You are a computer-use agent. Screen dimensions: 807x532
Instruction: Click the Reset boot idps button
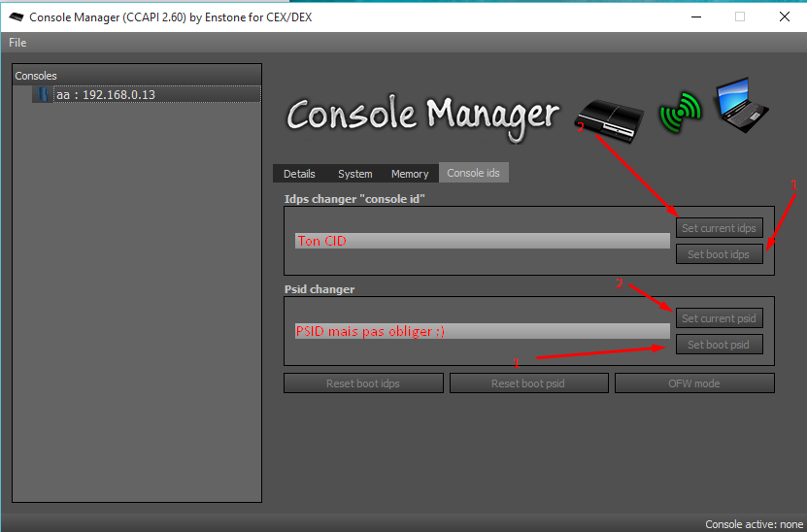[x=363, y=383]
